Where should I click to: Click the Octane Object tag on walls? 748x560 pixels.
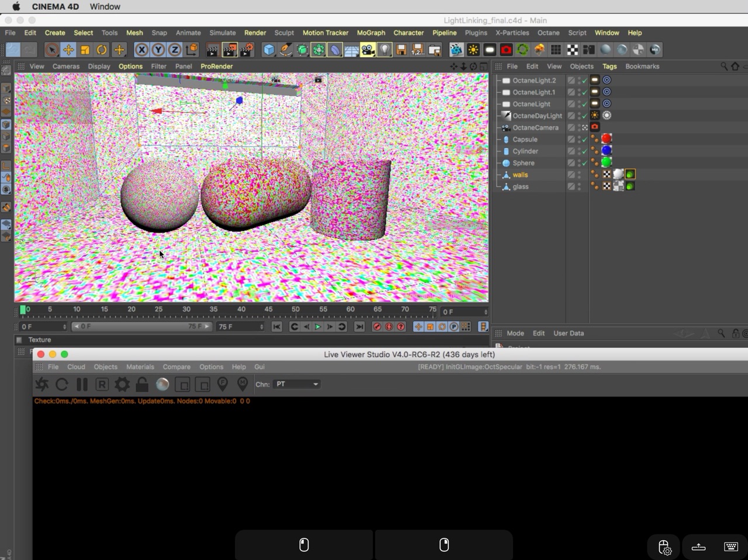coord(630,174)
